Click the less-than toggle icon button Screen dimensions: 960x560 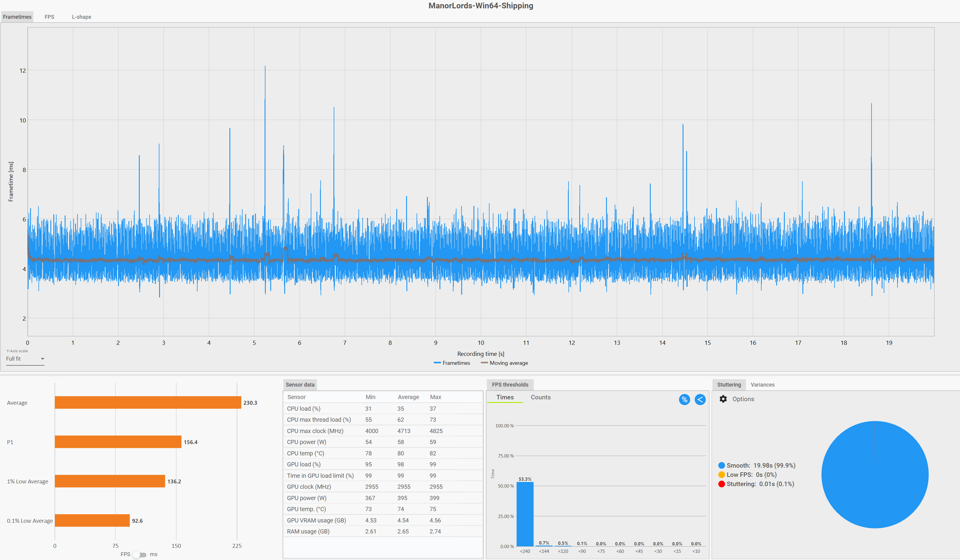(700, 399)
